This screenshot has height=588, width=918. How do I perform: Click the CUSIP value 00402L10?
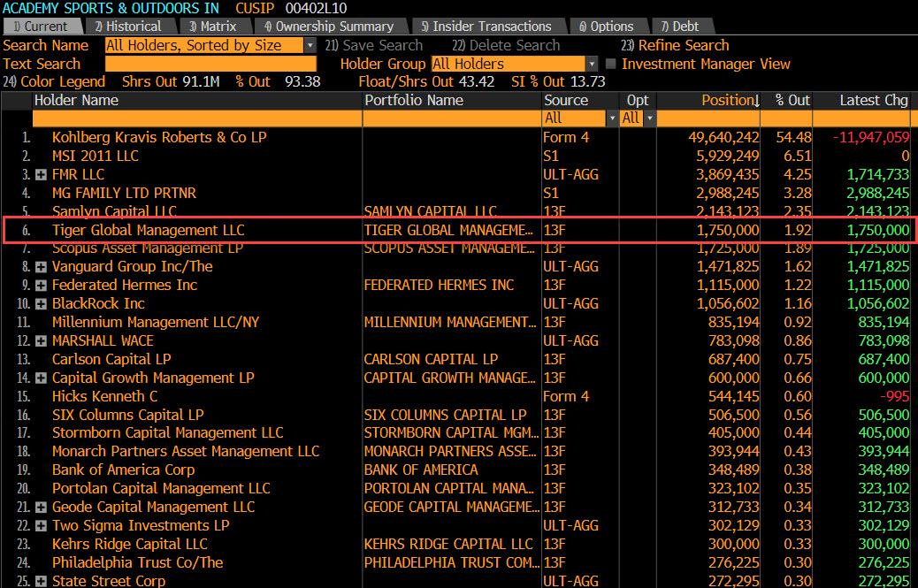(x=316, y=8)
